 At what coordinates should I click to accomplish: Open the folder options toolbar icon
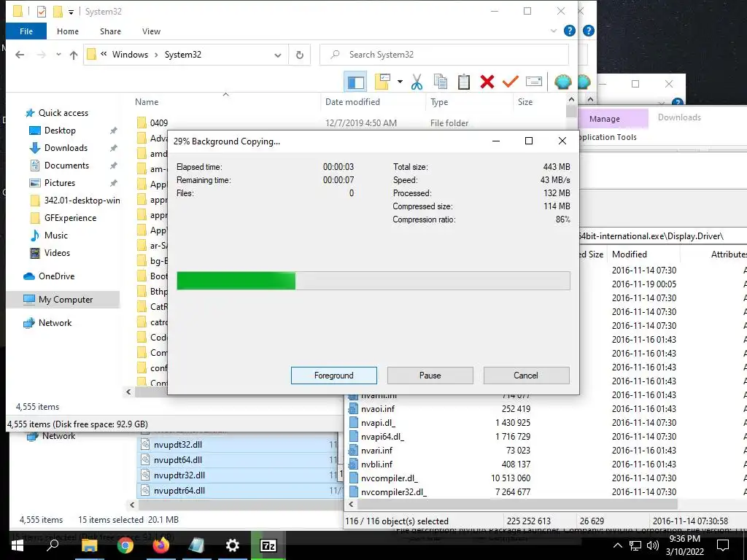[382, 82]
